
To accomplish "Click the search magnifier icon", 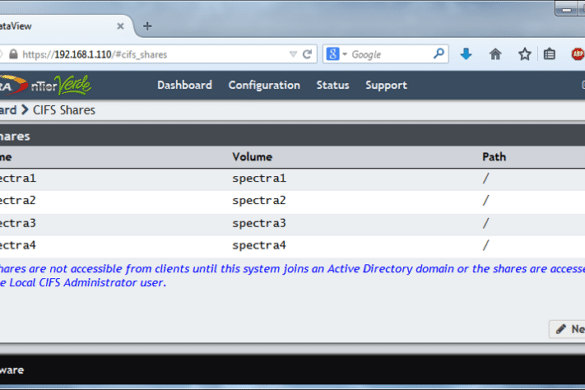I will pos(439,54).
